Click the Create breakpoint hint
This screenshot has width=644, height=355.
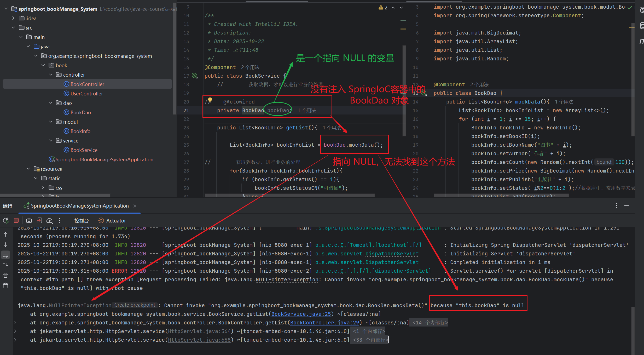pos(135,305)
